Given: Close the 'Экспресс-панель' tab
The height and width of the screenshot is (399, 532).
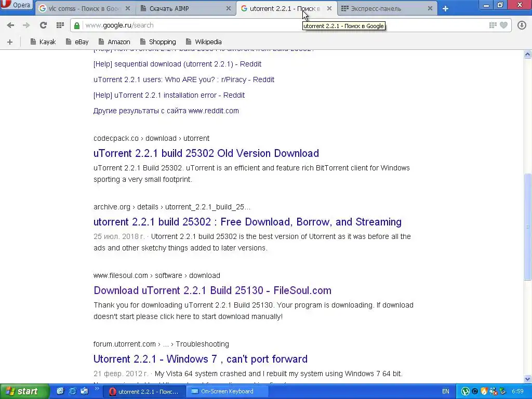Looking at the screenshot, I should 430,8.
